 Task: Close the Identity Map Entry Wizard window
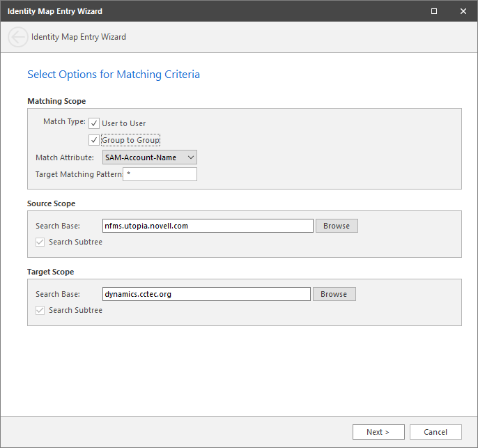click(463, 11)
